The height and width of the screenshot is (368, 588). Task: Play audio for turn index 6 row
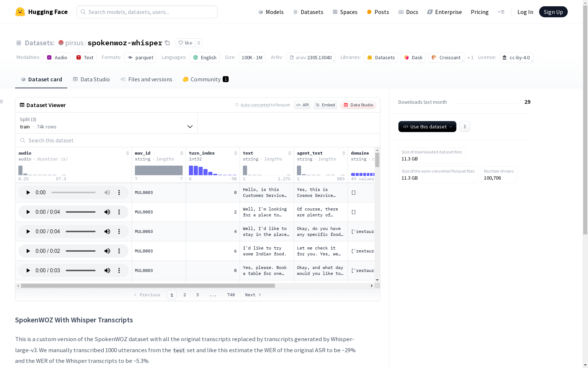click(x=28, y=251)
